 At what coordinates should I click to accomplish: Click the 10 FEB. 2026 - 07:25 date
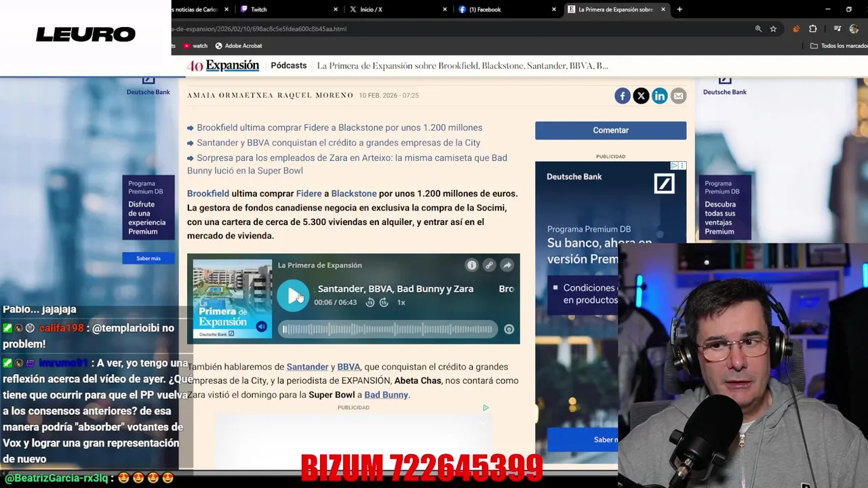(389, 96)
